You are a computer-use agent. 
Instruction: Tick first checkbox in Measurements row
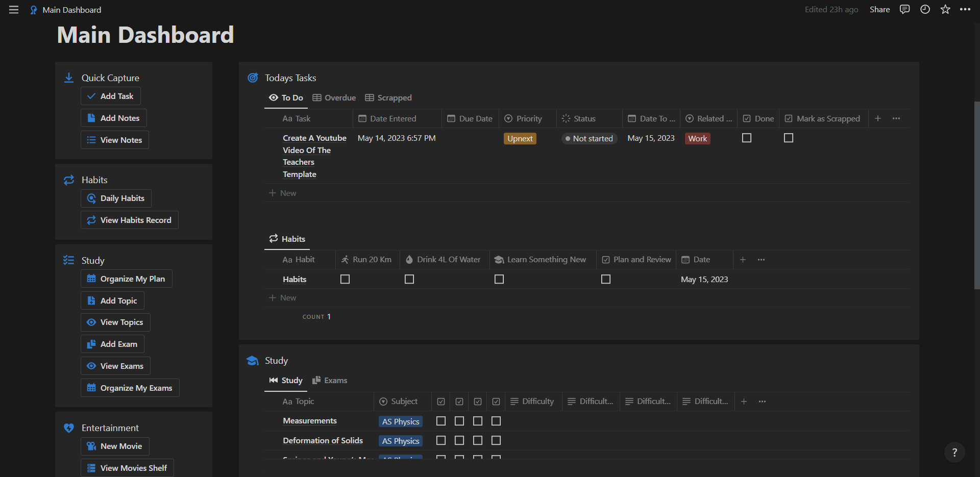(441, 421)
